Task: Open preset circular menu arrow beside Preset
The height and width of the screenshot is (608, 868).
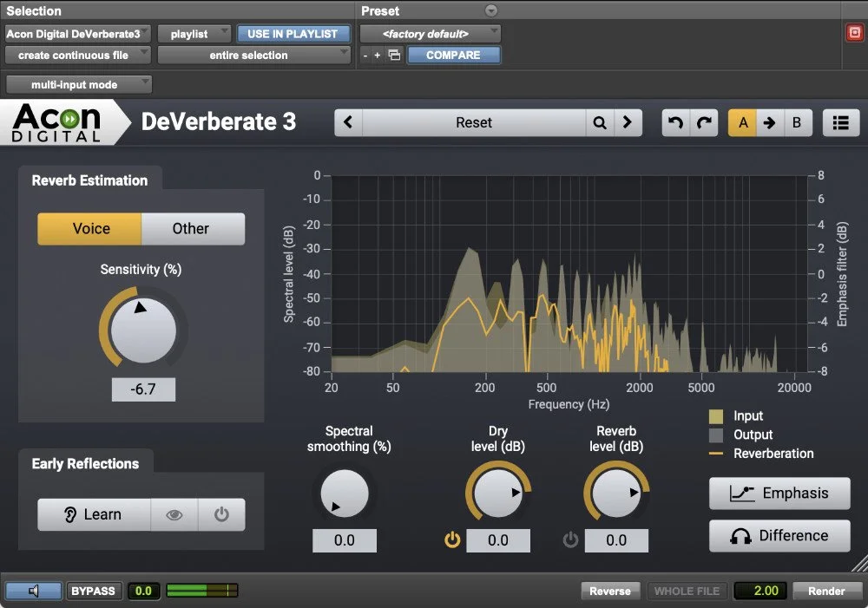Action: tap(491, 10)
